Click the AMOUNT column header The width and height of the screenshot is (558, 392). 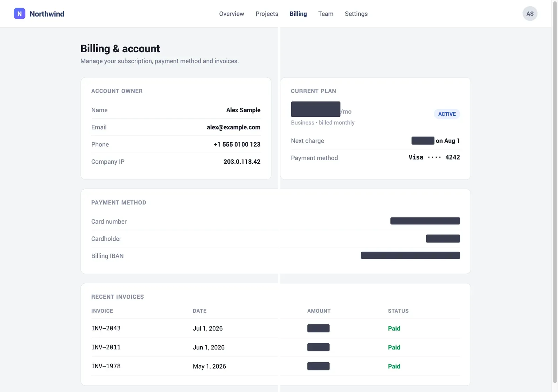319,311
